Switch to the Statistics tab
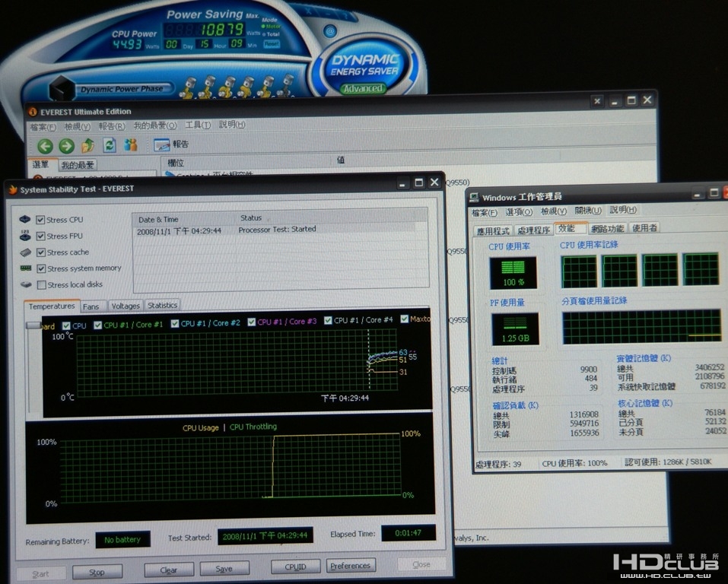The width and height of the screenshot is (728, 584). (162, 306)
